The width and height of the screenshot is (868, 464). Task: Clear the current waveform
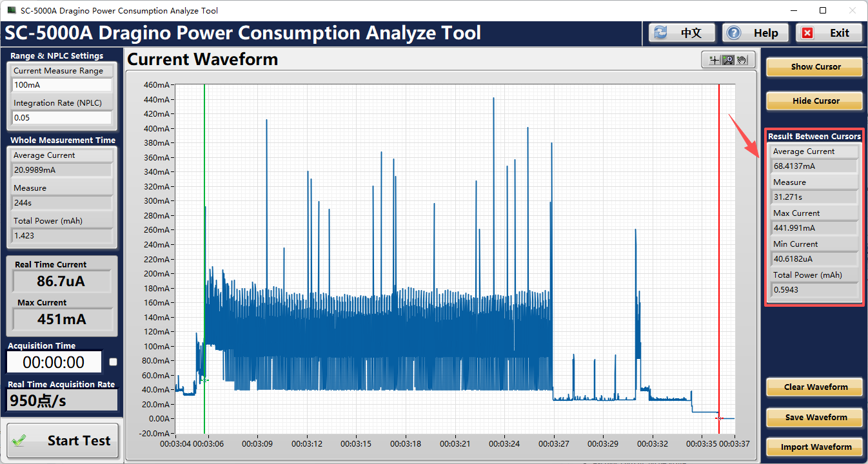(x=814, y=387)
